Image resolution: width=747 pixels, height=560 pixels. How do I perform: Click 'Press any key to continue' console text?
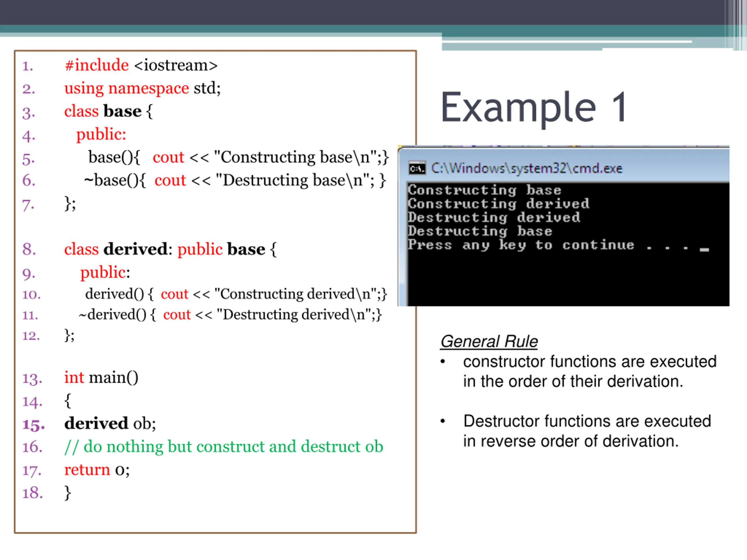click(x=521, y=245)
